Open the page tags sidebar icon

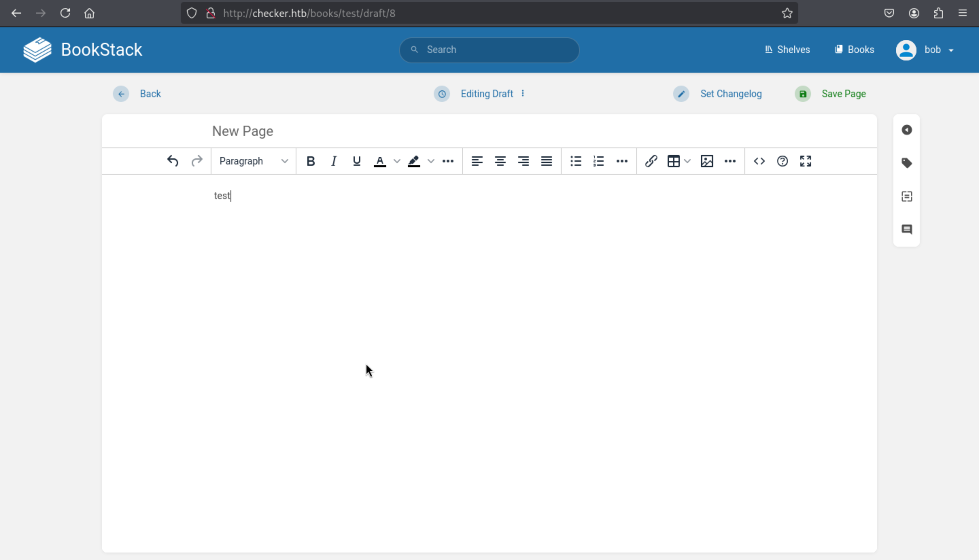pyautogui.click(x=906, y=163)
